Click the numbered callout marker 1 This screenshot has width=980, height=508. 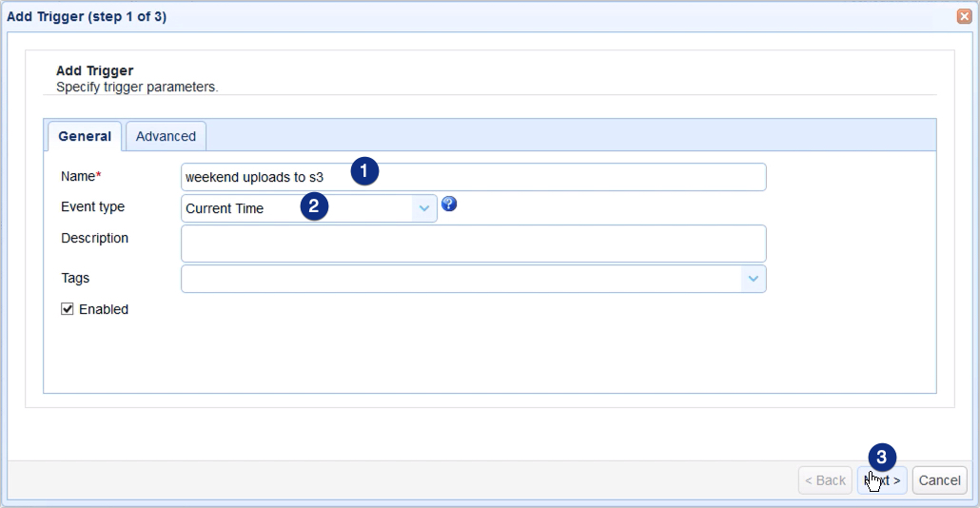point(364,171)
